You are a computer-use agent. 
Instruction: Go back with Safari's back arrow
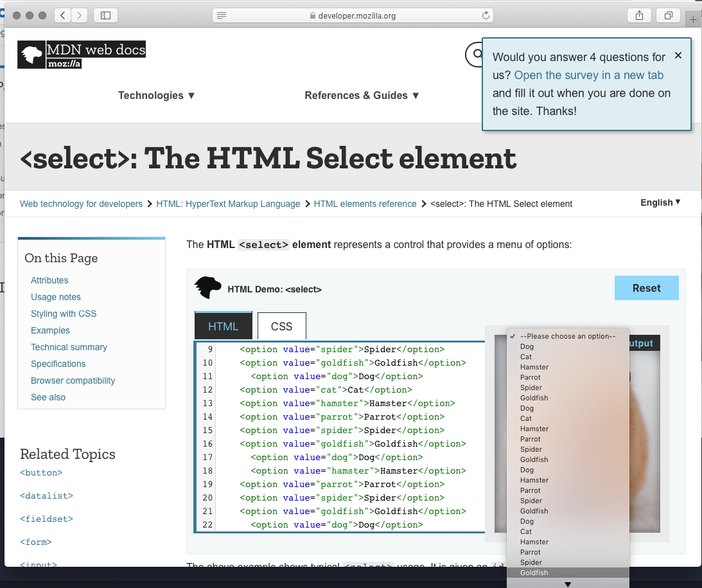click(x=63, y=15)
